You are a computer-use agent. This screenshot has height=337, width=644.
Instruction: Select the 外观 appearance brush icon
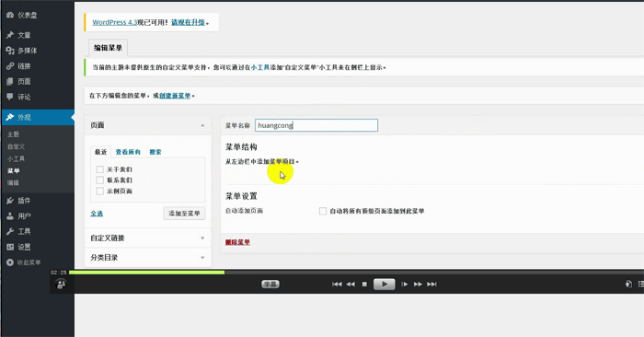pos(10,117)
